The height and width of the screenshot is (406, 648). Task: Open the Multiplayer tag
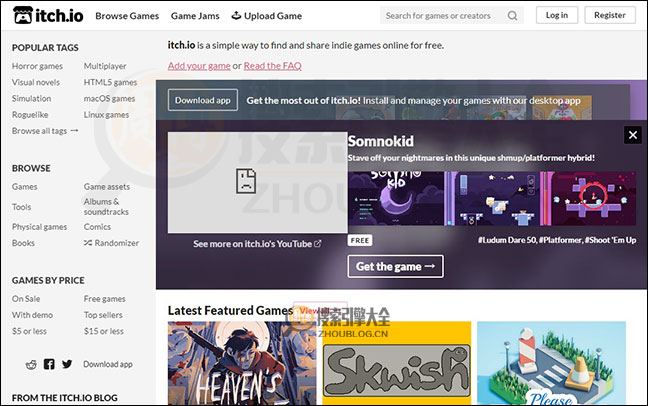click(x=105, y=66)
